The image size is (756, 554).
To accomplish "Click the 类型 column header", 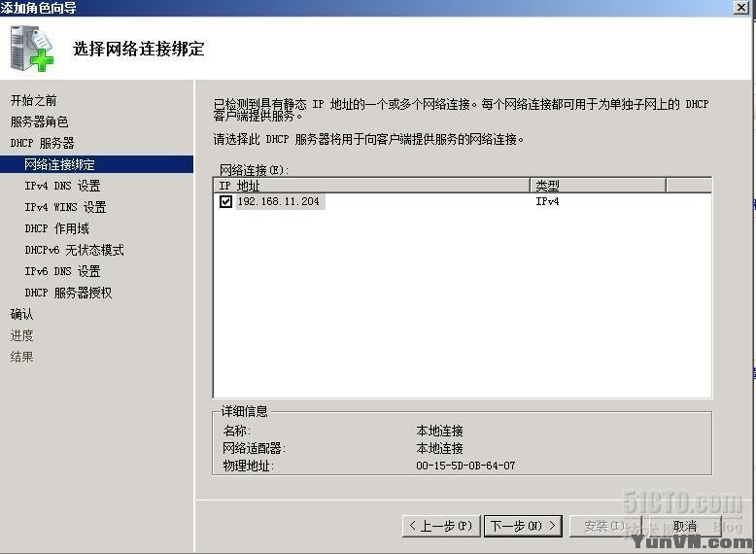I will pos(598,185).
